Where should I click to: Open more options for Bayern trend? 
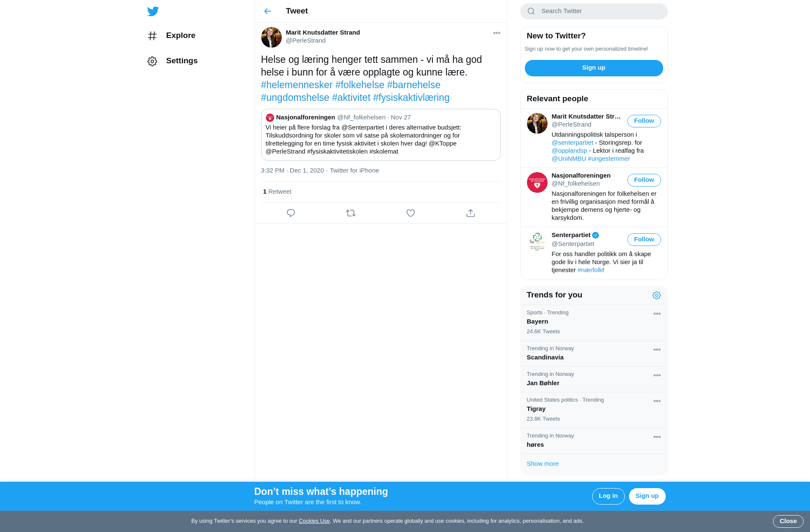(x=657, y=314)
